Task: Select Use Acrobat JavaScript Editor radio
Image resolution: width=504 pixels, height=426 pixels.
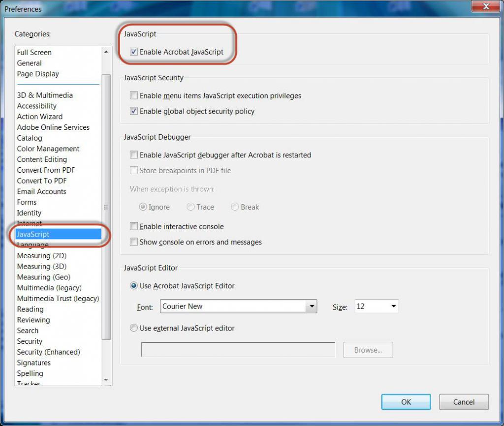Action: [x=134, y=286]
